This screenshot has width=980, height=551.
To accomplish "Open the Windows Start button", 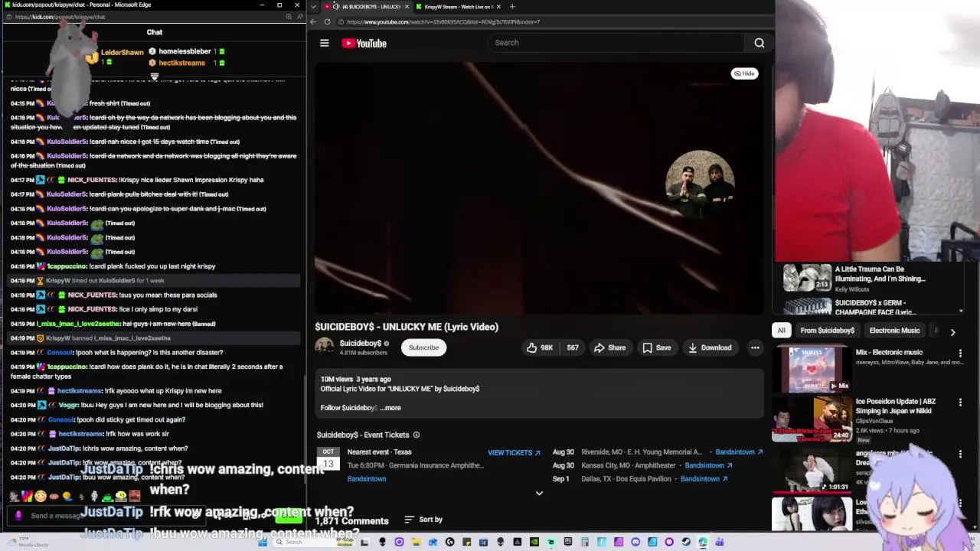I will click(263, 542).
